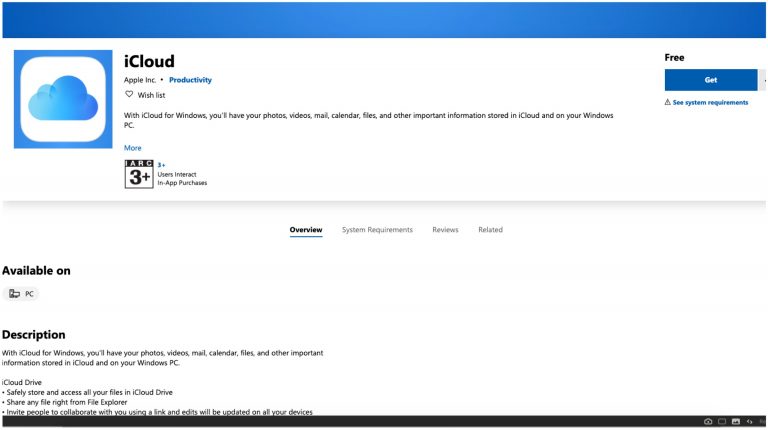
Task: Open the Productivity category link
Action: pyautogui.click(x=190, y=80)
